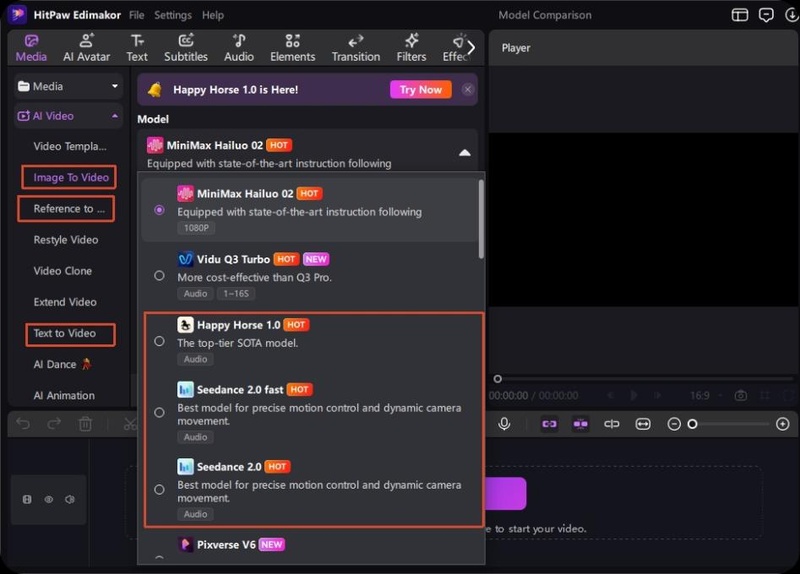Open the File menu
Viewport: 800px width, 574px height.
(x=136, y=15)
